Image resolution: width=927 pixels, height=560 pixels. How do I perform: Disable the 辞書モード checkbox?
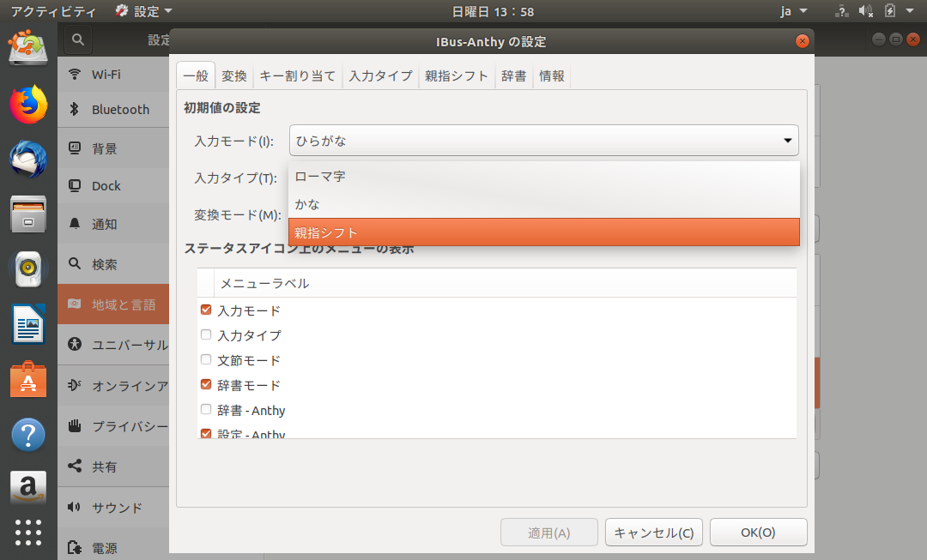point(206,385)
